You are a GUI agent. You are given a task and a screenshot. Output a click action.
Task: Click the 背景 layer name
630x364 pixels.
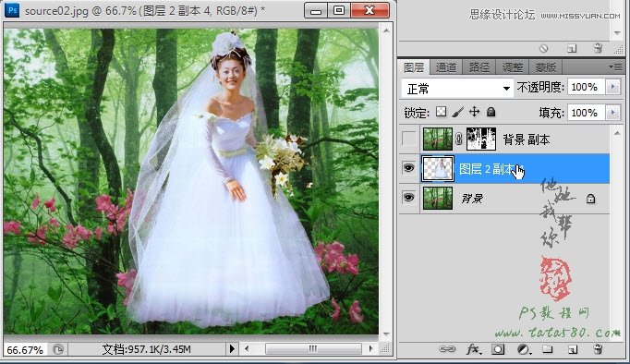[x=472, y=198]
